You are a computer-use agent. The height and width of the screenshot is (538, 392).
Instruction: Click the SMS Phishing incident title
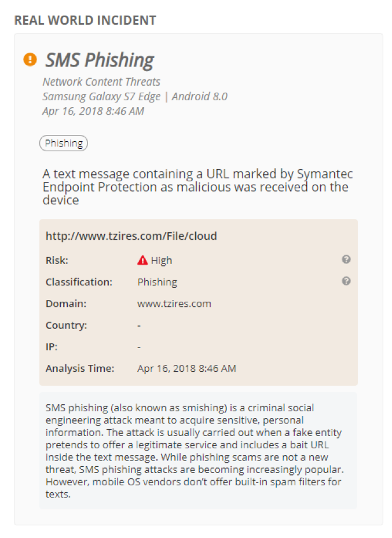tap(100, 60)
